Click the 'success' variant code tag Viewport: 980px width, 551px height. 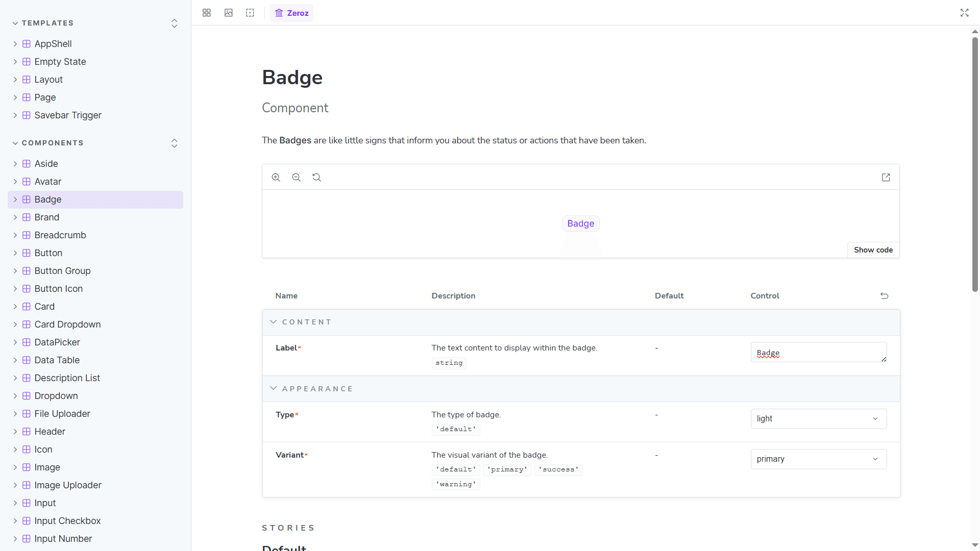point(558,469)
